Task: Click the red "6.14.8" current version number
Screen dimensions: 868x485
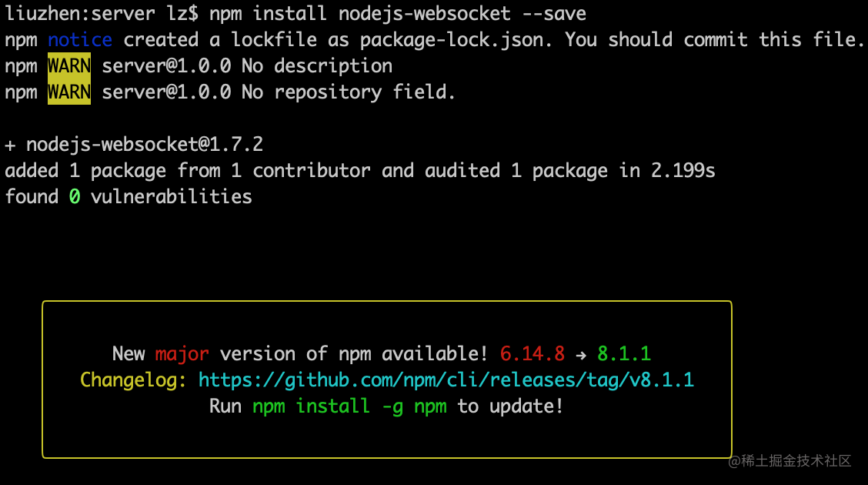Action: 532,353
